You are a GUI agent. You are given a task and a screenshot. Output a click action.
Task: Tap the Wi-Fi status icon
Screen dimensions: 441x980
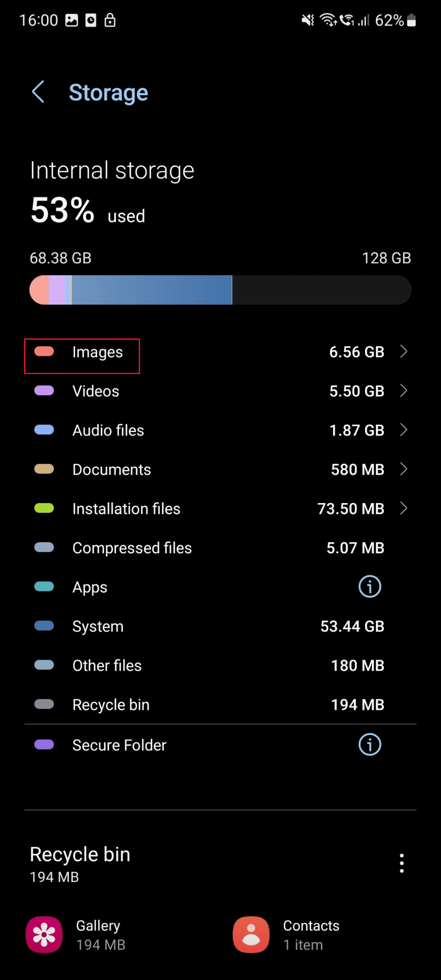(x=328, y=20)
